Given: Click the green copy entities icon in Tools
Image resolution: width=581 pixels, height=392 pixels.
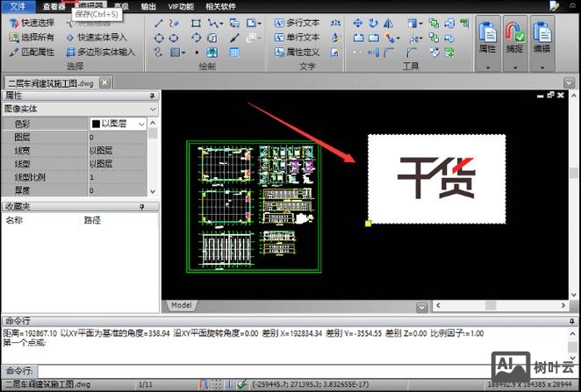Looking at the screenshot, I should click(x=434, y=24).
